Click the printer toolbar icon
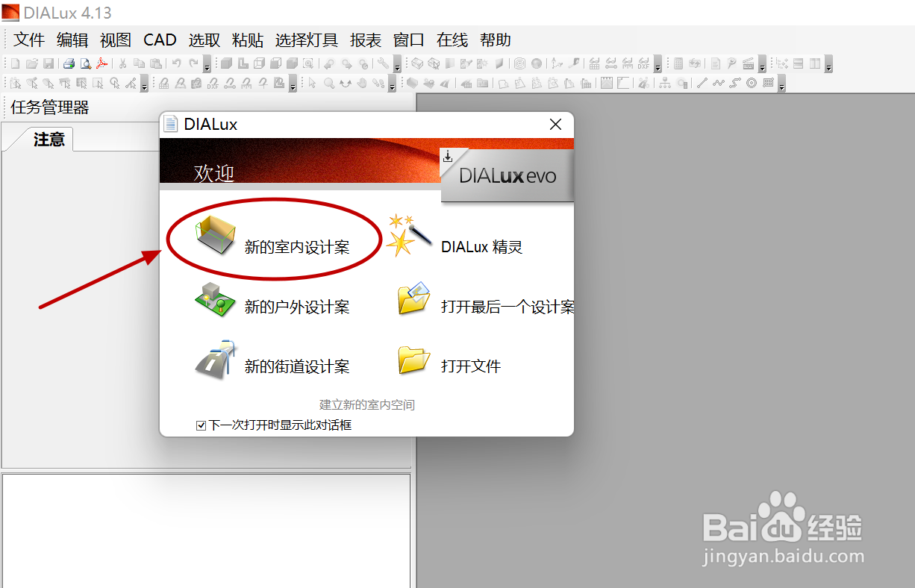 tap(69, 64)
